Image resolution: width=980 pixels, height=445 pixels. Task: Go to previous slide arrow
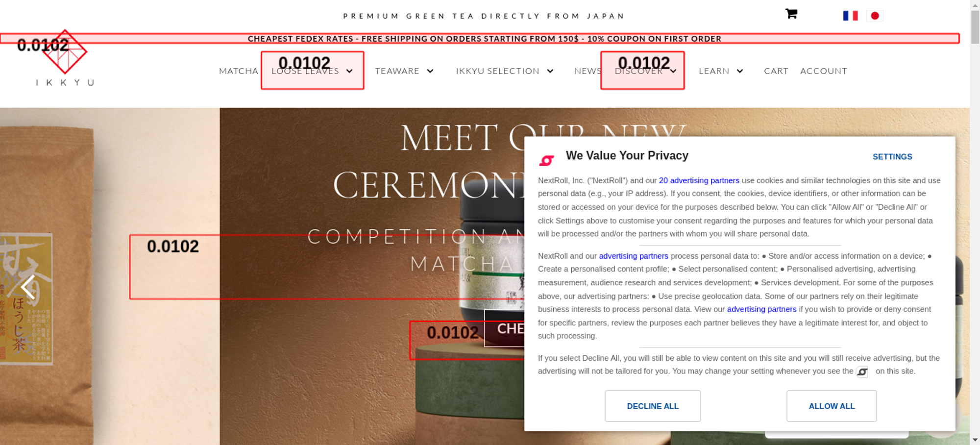coord(28,287)
